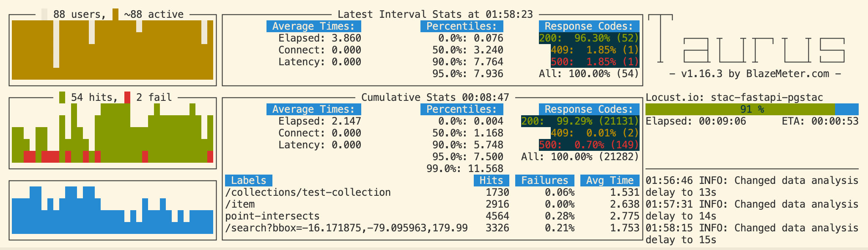Screen dimensions: 868x250
Task: Click the Taurus ASCII art logo
Action: click(746, 39)
